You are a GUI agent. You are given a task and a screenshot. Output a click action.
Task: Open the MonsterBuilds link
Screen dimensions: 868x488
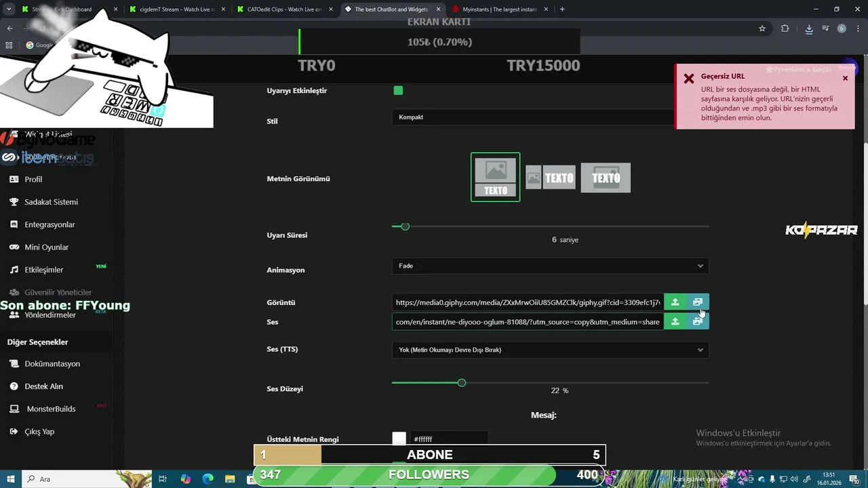pos(51,409)
